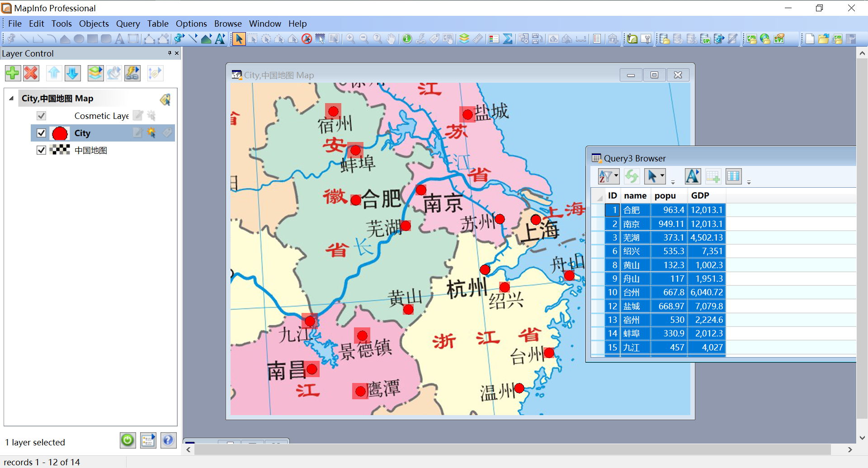The image size is (868, 468).
Task: Click the selectable star icon on City layer
Action: click(x=151, y=133)
